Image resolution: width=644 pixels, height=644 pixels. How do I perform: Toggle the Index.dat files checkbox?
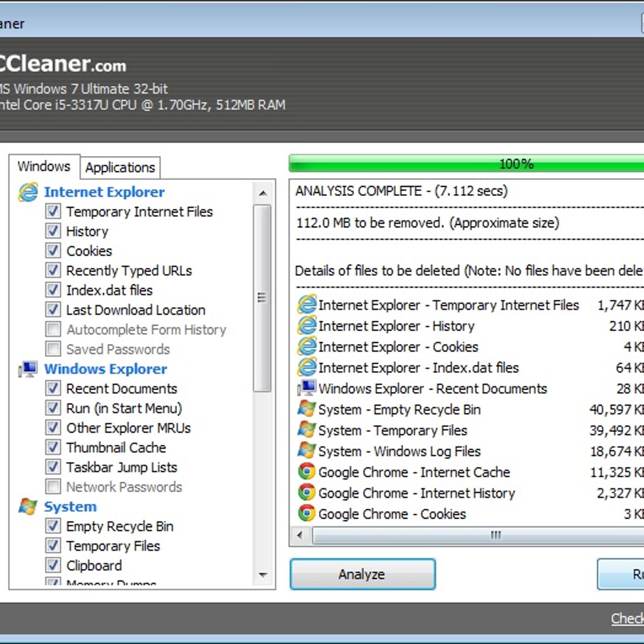[53, 290]
